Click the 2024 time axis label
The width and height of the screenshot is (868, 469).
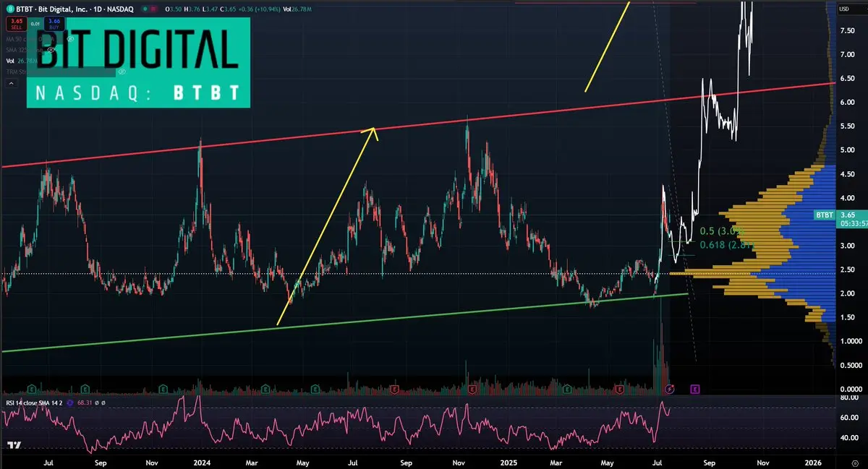202,462
